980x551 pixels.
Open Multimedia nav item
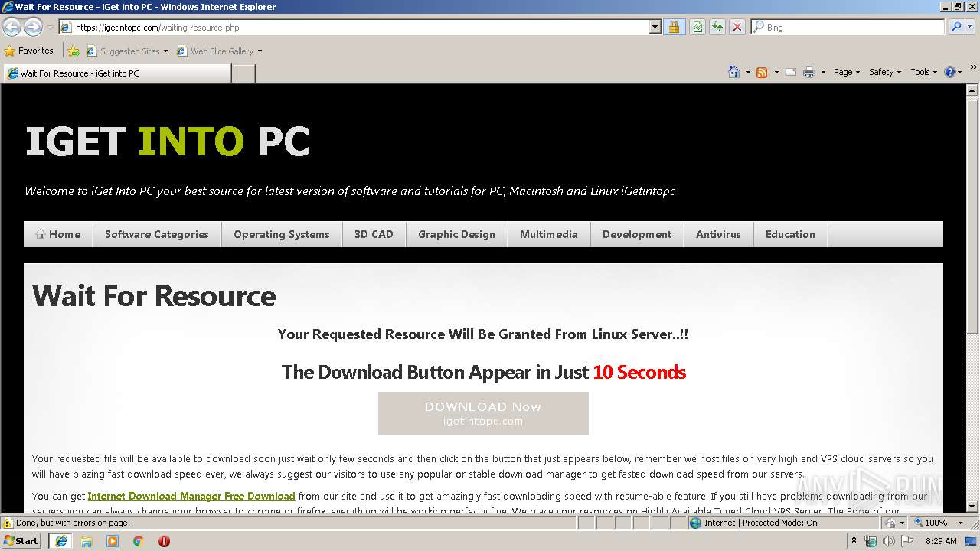549,234
